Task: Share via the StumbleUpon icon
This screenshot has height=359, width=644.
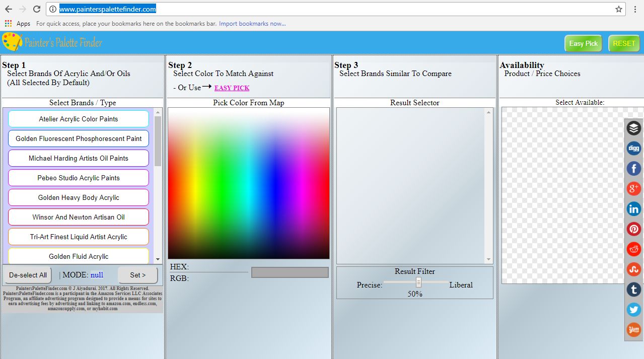Action: pos(633,269)
